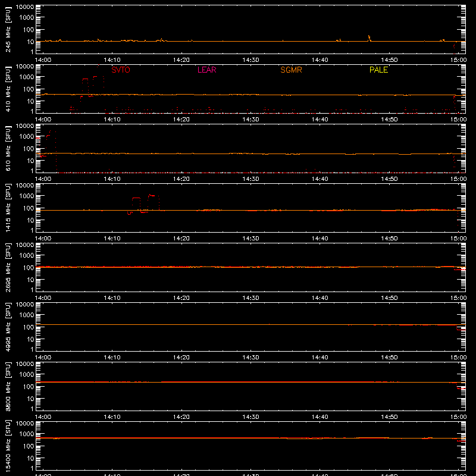Click the 1000 y-axis value on 15400 MHz plot
476x476 pixels.
click(27, 434)
